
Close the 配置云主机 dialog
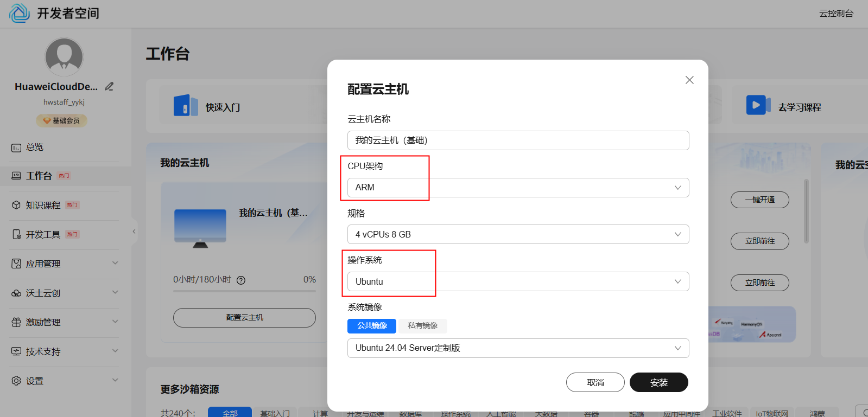tap(689, 80)
